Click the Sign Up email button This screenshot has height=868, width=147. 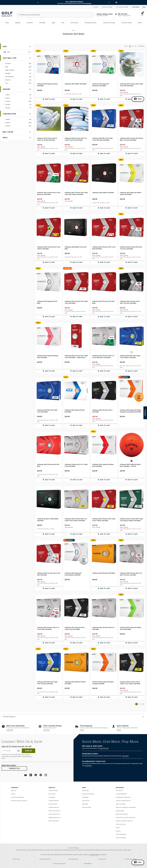tap(28, 750)
